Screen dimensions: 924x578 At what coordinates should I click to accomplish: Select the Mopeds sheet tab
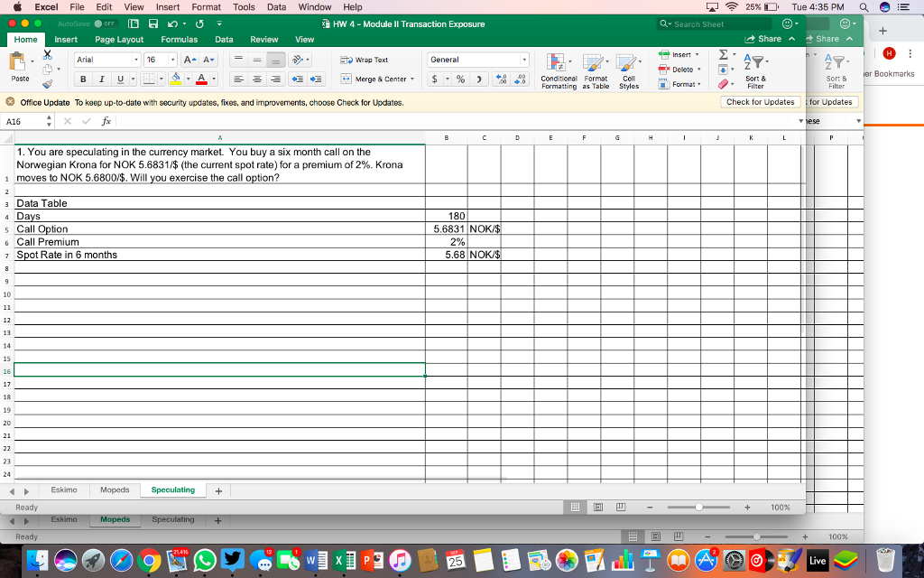pyautogui.click(x=114, y=489)
